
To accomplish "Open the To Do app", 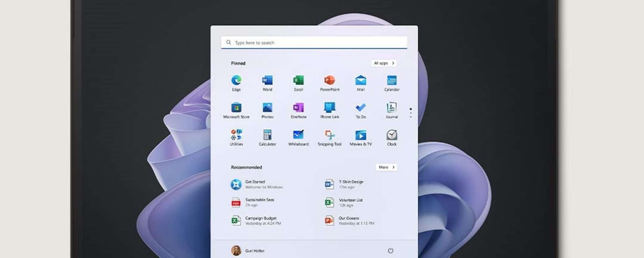I will 361,110.
